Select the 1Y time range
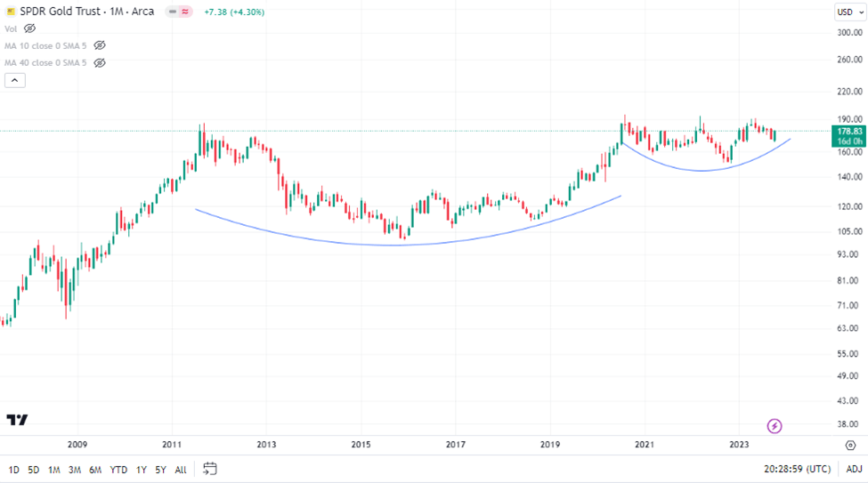The height and width of the screenshot is (483, 868). coord(142,470)
